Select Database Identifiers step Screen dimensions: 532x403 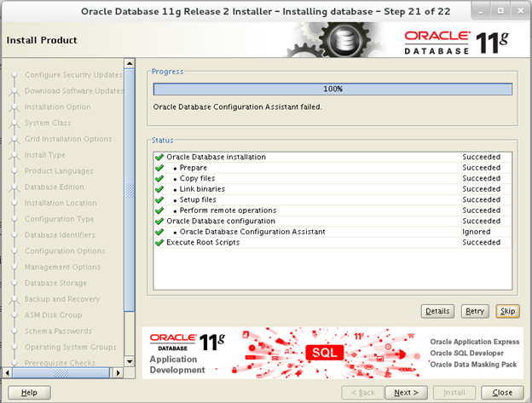[60, 235]
